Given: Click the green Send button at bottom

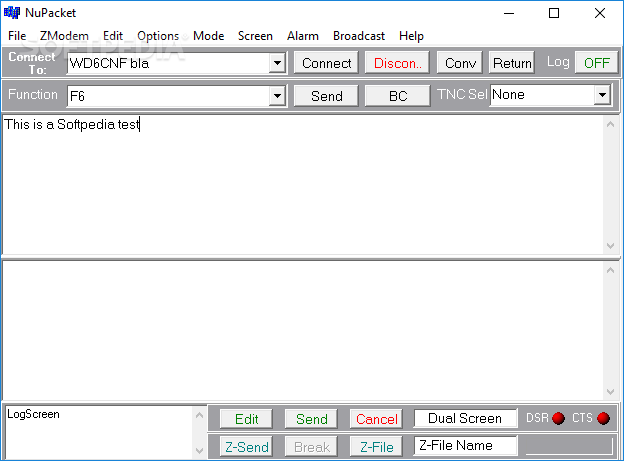Looking at the screenshot, I should tap(311, 419).
